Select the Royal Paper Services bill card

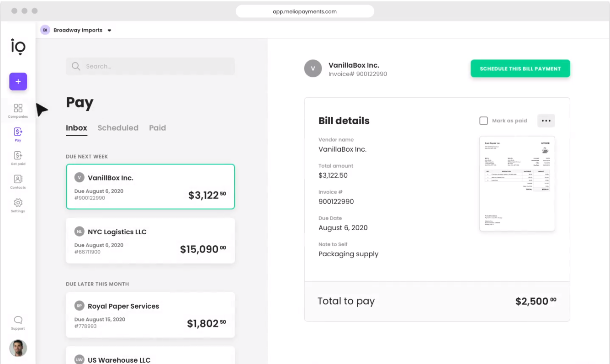tap(150, 315)
